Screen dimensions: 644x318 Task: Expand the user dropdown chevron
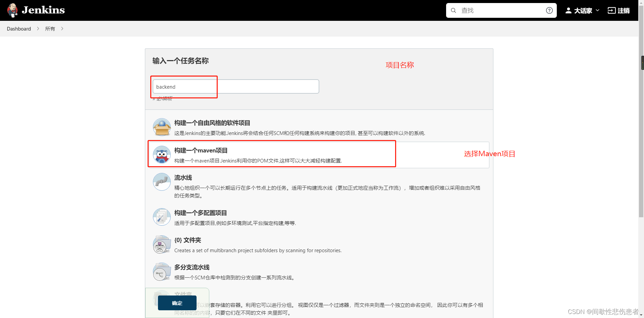tap(597, 10)
